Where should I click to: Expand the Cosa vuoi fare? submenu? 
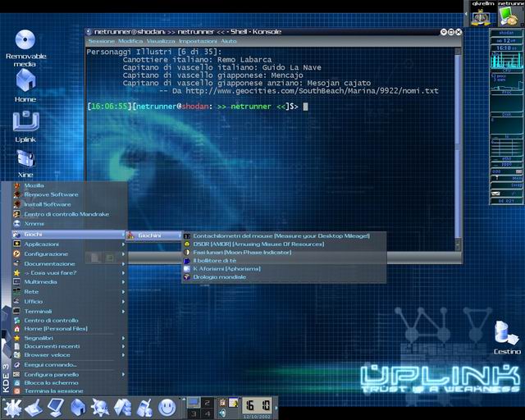(69, 273)
